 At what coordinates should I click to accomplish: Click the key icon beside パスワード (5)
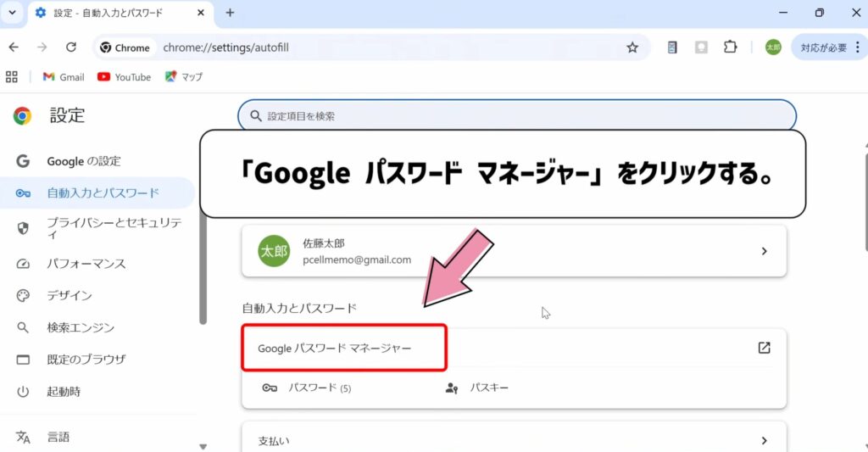tap(270, 388)
